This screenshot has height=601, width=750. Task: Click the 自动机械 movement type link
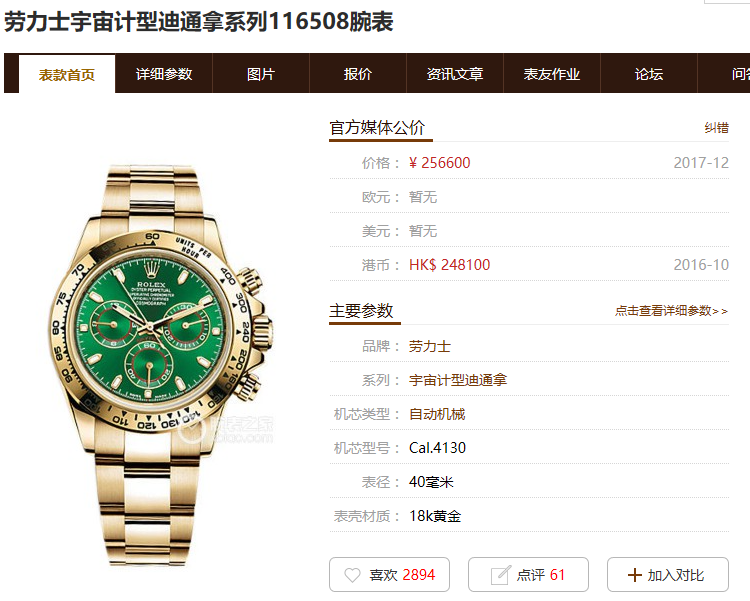point(437,414)
